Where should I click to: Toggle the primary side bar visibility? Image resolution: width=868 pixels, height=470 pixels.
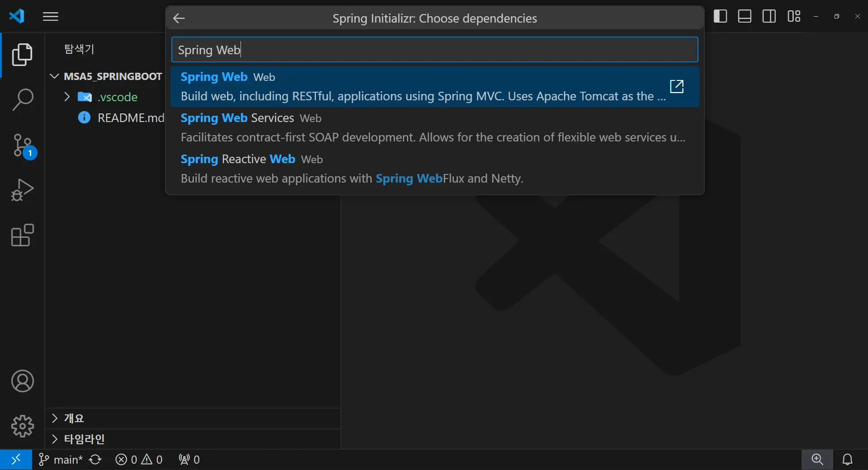pos(720,16)
